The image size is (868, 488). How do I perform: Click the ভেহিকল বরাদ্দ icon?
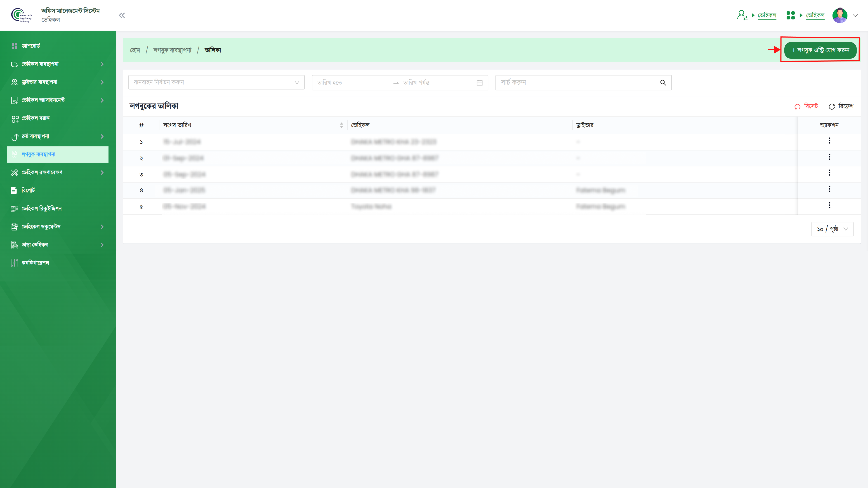click(x=15, y=119)
